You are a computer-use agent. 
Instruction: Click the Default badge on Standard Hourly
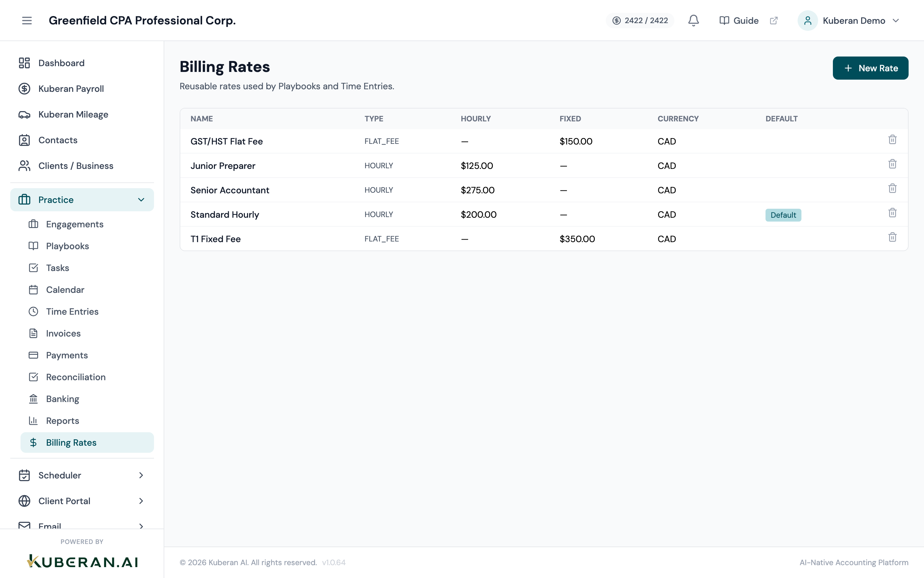tap(783, 215)
